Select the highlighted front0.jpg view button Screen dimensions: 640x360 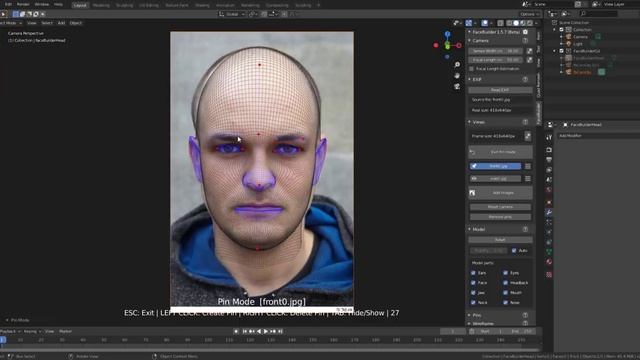495,166
